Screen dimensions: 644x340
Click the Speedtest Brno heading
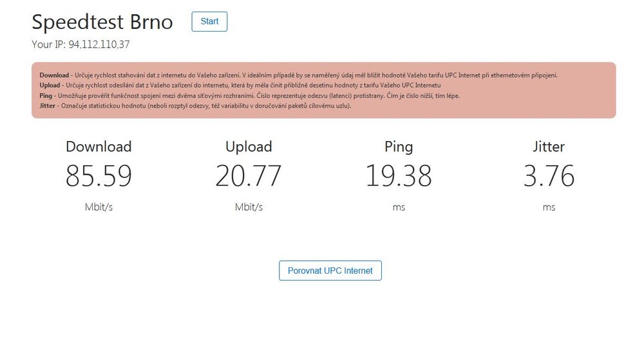(102, 22)
